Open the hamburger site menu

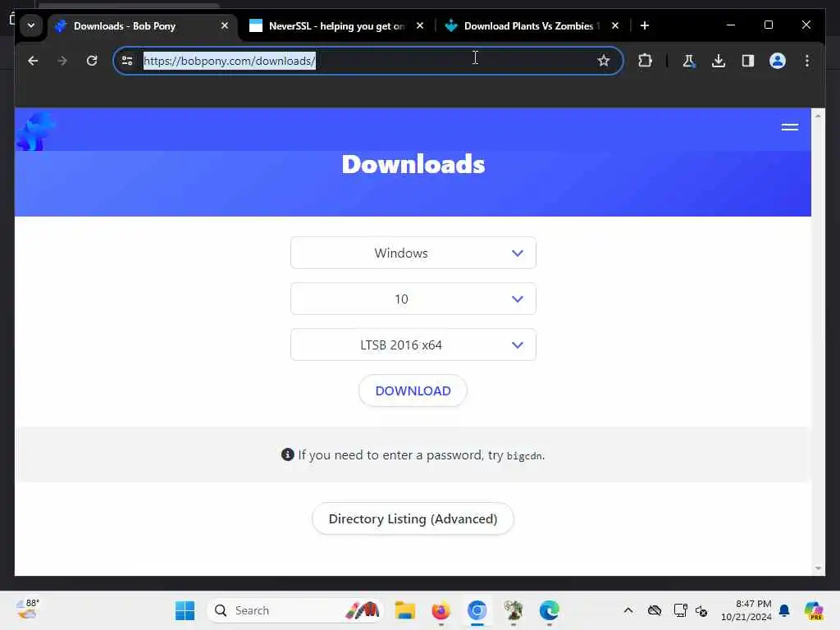(x=790, y=127)
